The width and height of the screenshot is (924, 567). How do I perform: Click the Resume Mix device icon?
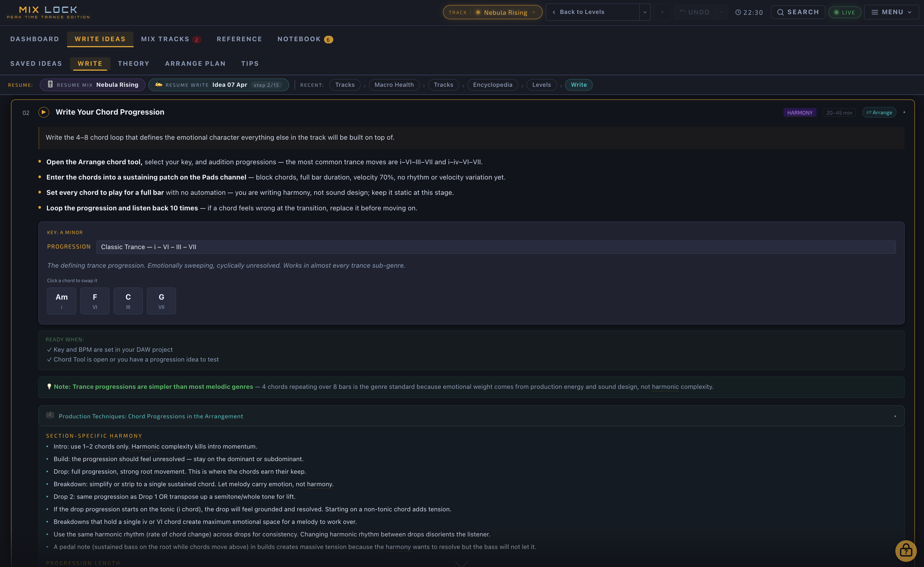click(x=50, y=84)
